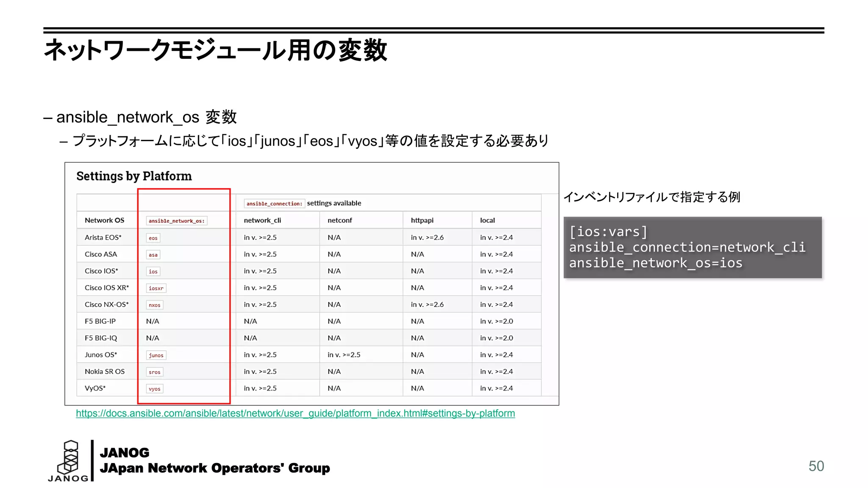Click the 'network_cli' column header
Viewport: 868px width, 488px height.
click(x=262, y=220)
